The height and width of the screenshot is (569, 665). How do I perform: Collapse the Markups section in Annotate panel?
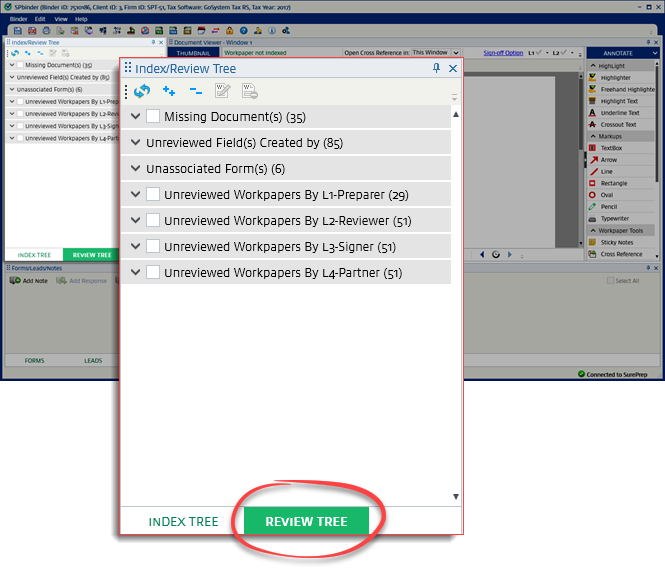tap(593, 135)
